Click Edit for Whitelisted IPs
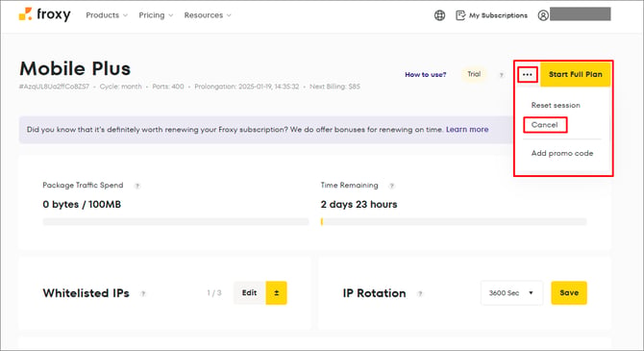The width and height of the screenshot is (644, 351). 249,293
